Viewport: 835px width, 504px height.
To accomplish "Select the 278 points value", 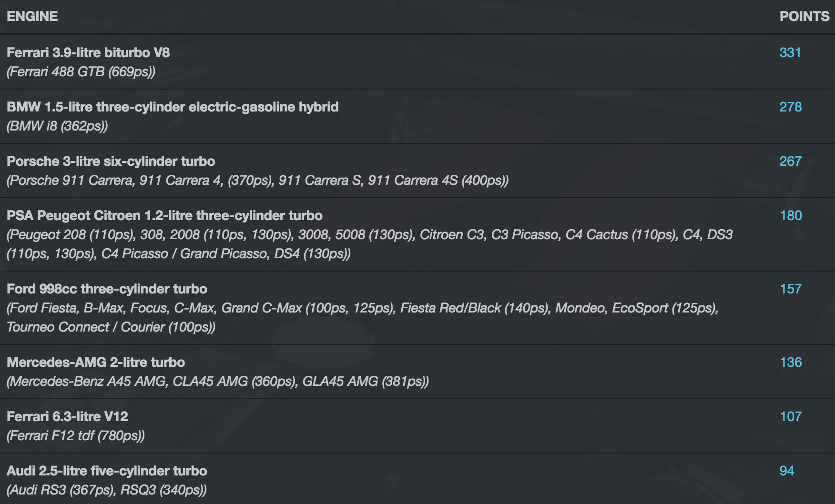I will tap(790, 107).
